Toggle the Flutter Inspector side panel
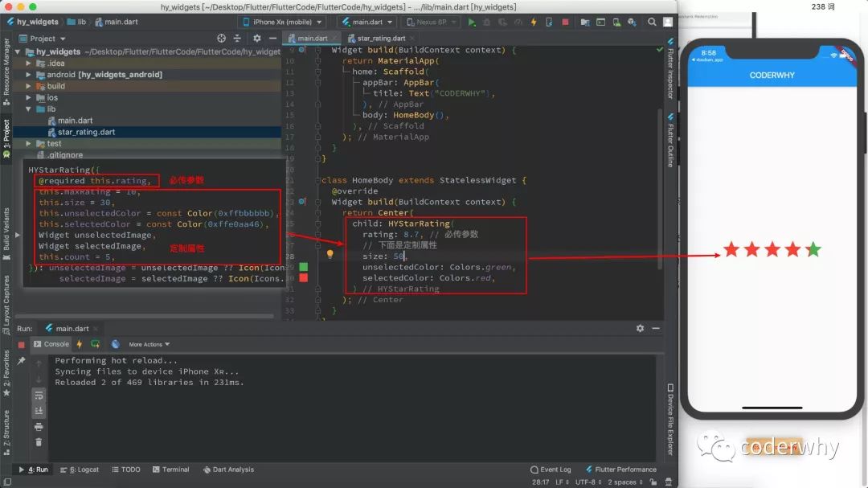The width and height of the screenshot is (868, 488). [x=670, y=68]
